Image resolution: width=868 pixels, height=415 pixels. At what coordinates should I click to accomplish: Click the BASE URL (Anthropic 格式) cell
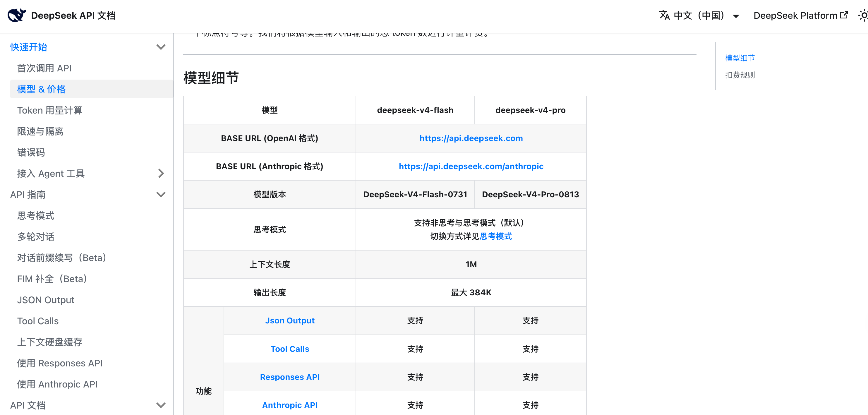(270, 166)
